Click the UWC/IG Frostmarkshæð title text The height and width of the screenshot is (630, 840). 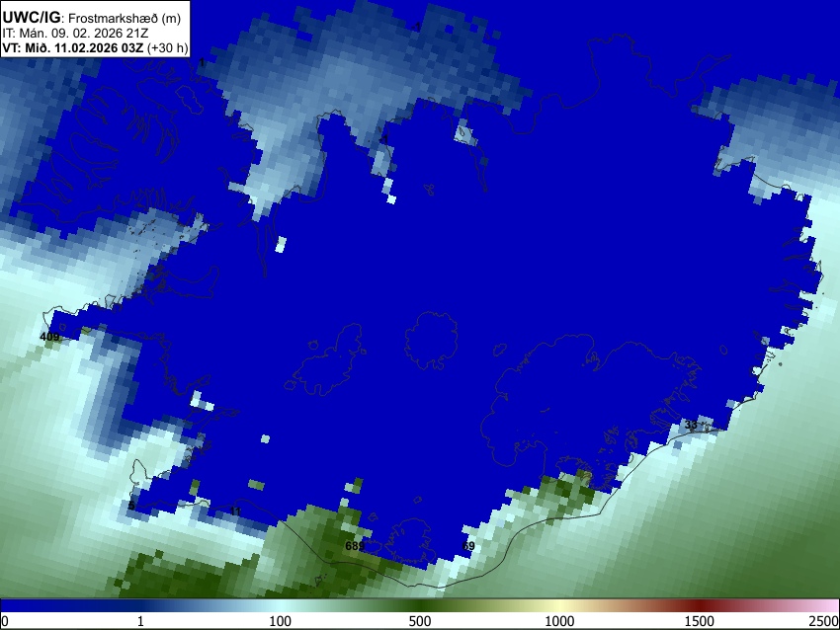pyautogui.click(x=92, y=18)
